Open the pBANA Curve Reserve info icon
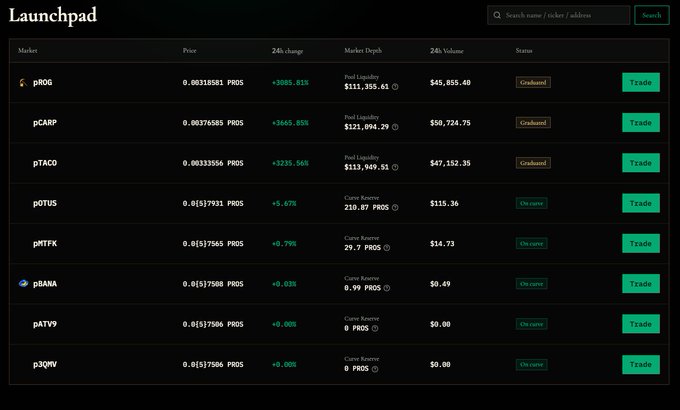This screenshot has height=410, width=680. click(387, 288)
